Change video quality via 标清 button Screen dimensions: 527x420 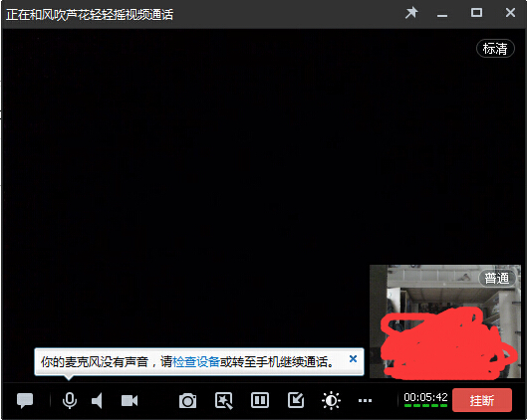point(495,49)
